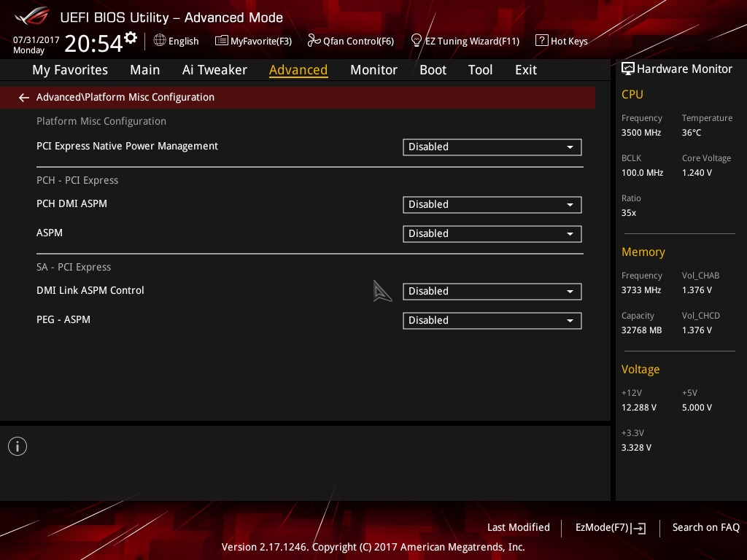Open PCI Express Native Power Management dropdown
The height and width of the screenshot is (560, 747).
[x=492, y=147]
